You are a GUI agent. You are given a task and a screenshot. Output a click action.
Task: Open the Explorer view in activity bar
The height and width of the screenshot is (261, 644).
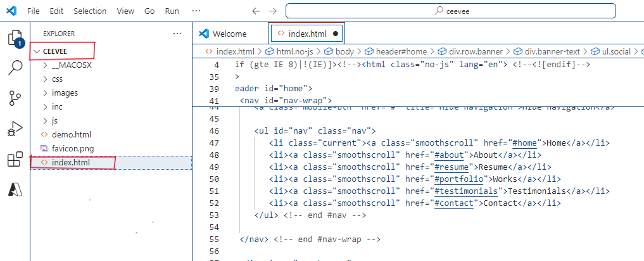point(15,39)
